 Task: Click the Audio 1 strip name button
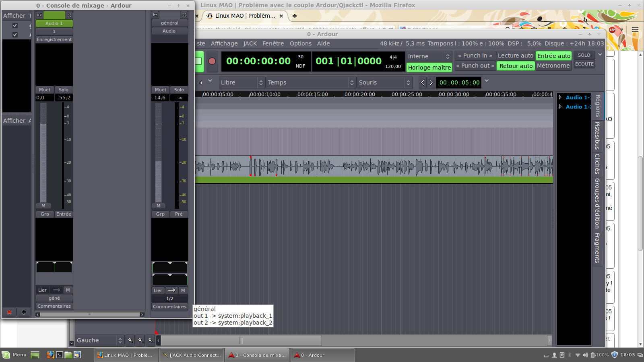click(54, 23)
